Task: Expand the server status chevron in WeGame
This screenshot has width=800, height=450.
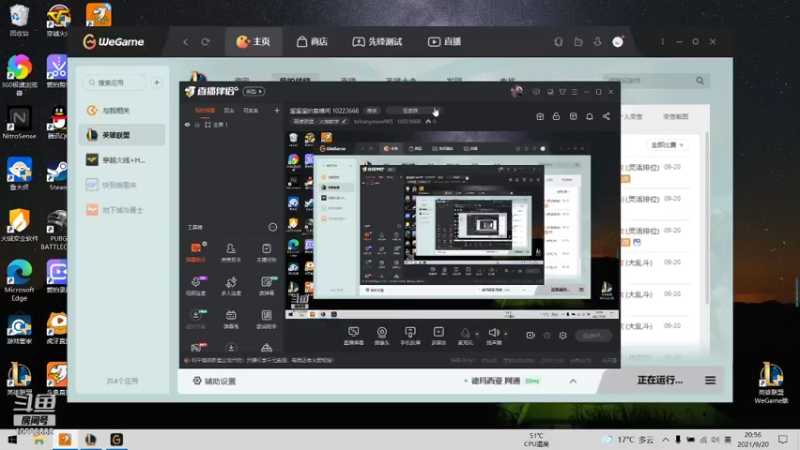Action: pyautogui.click(x=573, y=381)
